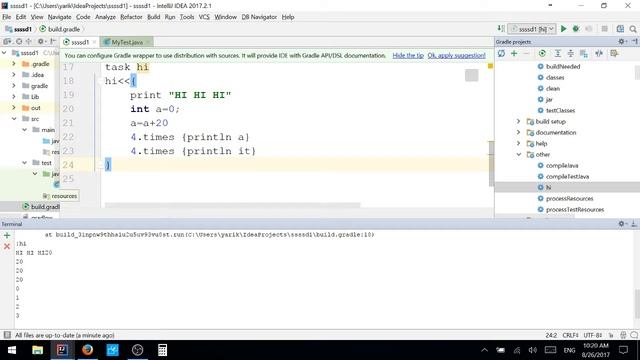Refresh all Gradle projects
This screenshot has height=360, width=640.
tap(501, 53)
